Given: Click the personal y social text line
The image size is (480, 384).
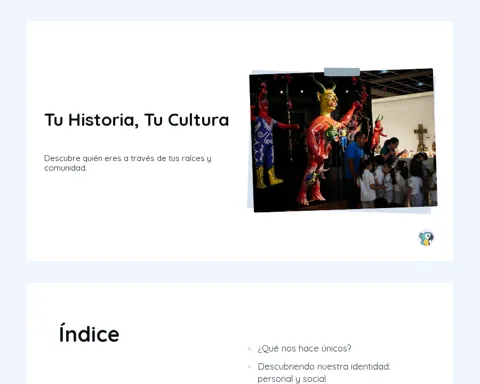Looking at the screenshot, I should 292,379.
